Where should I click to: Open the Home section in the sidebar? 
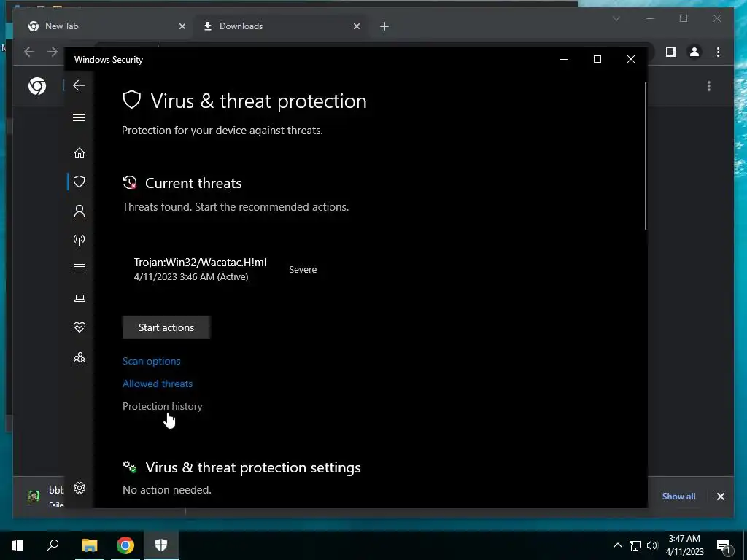[x=79, y=153]
